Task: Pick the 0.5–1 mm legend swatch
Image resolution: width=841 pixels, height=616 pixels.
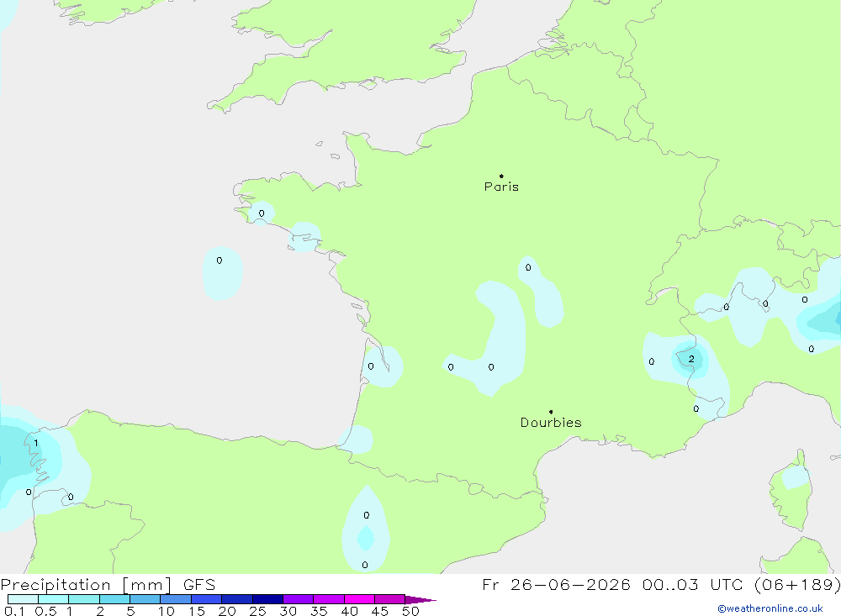Action: pos(54,599)
